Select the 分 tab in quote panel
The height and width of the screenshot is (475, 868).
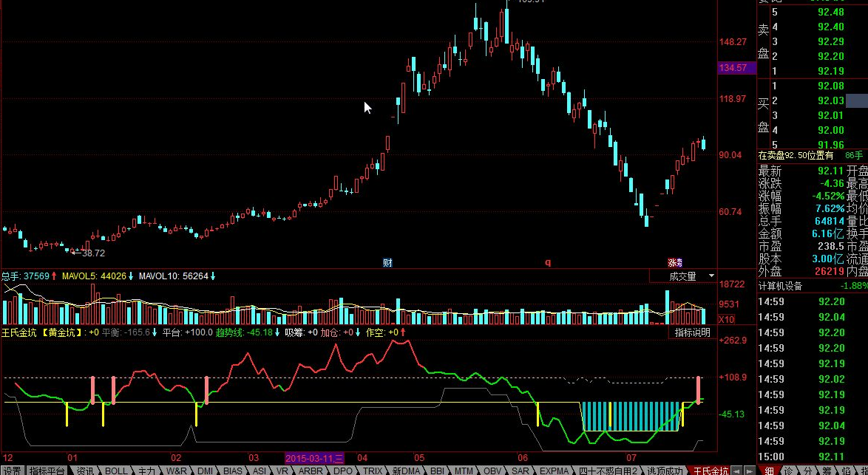(807, 471)
